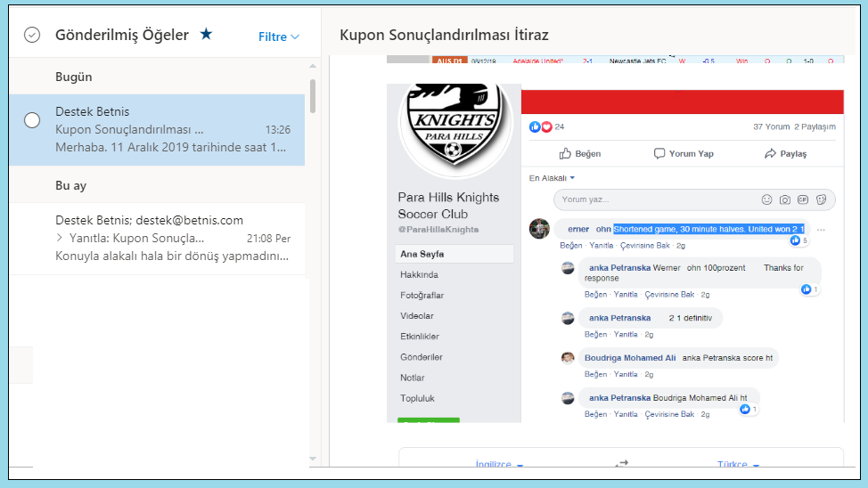Screen dimensions: 868x488
Task: Click Yanıtla under the Shortened game comment
Action: click(x=601, y=246)
